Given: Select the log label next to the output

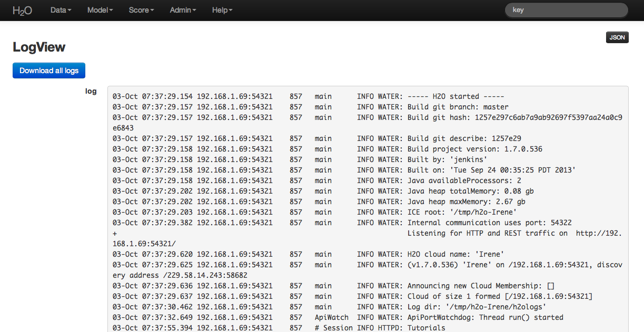Looking at the screenshot, I should [x=91, y=91].
